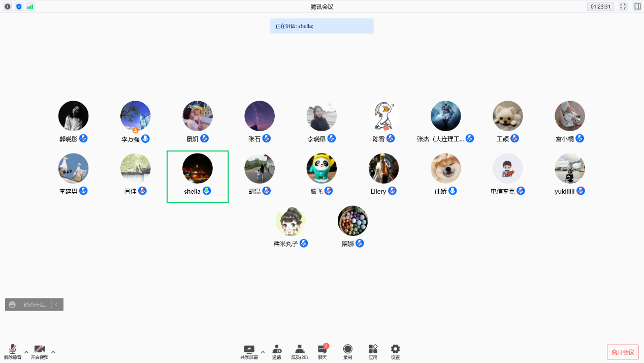Click 共享屏幕 to share screen
644x363 pixels.
click(x=249, y=351)
